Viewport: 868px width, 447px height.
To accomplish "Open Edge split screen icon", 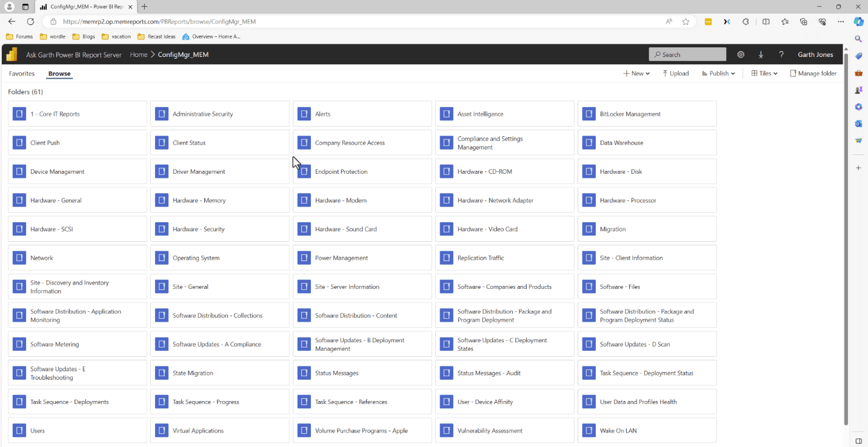I will (x=766, y=21).
